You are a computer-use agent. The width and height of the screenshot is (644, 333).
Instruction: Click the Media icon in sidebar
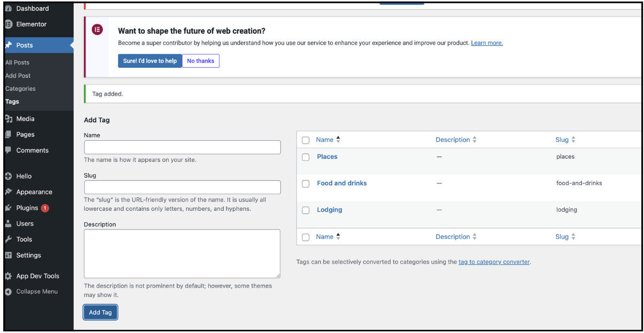coord(9,118)
